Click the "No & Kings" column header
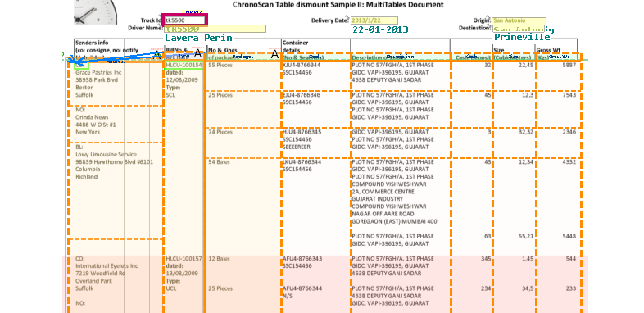644x313 pixels. [223, 50]
